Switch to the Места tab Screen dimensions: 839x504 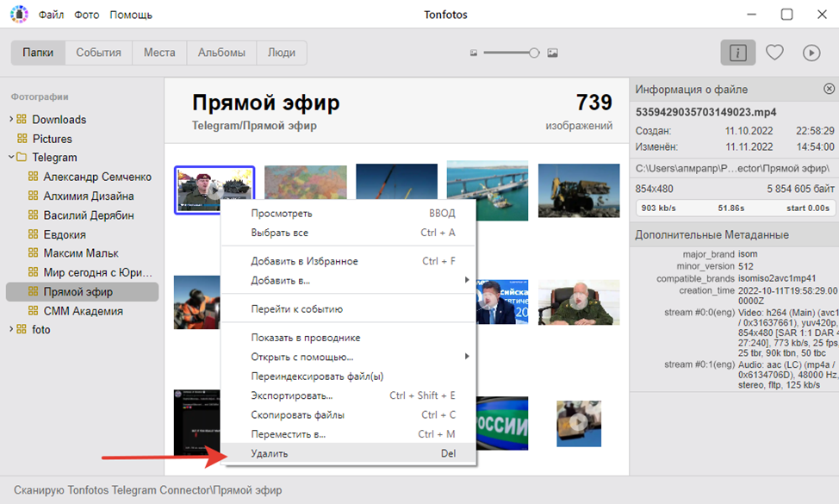click(159, 53)
